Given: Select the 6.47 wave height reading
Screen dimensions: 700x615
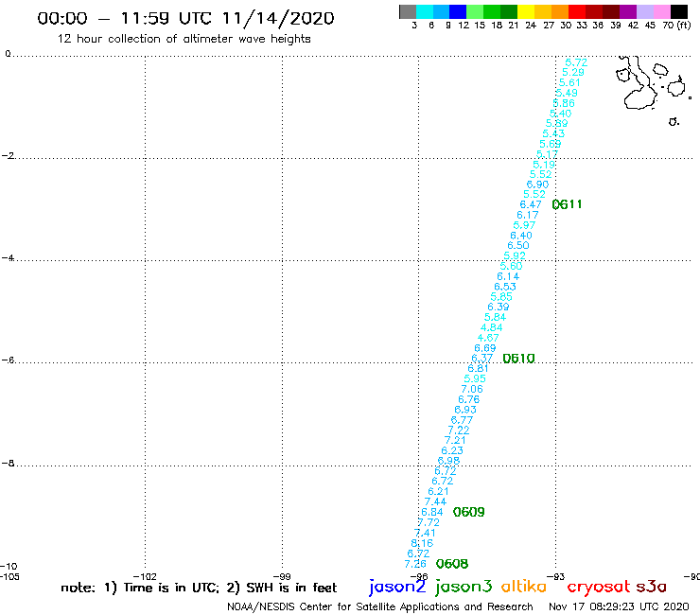Looking at the screenshot, I should (531, 204).
